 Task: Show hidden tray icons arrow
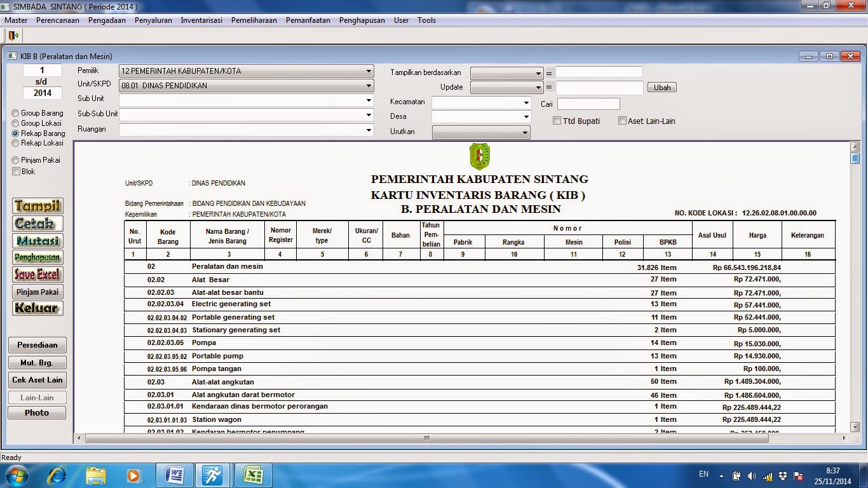tap(721, 476)
